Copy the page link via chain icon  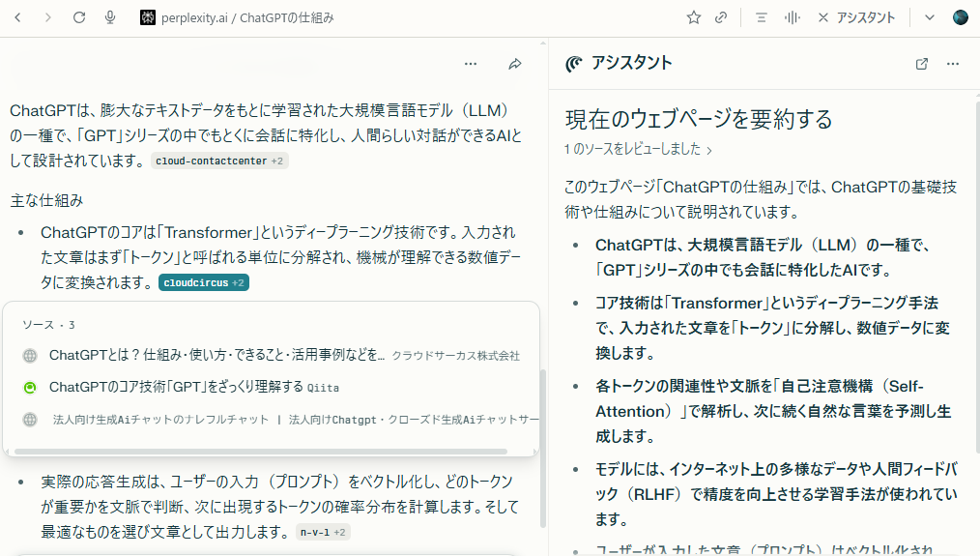[721, 17]
